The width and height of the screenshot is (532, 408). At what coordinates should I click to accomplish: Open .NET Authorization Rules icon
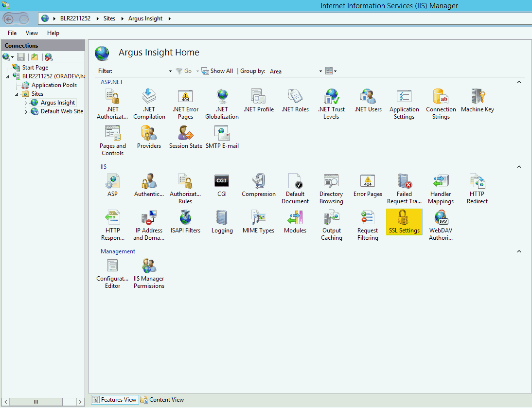112,104
